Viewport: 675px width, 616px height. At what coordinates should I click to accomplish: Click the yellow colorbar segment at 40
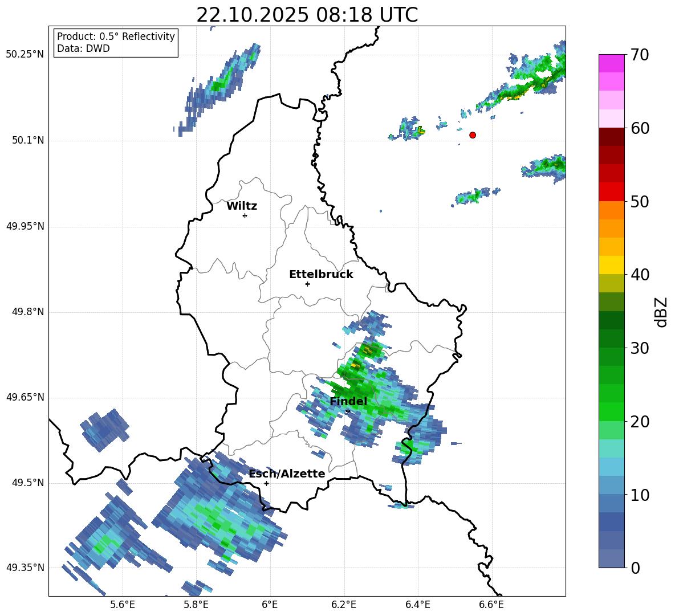coord(611,265)
